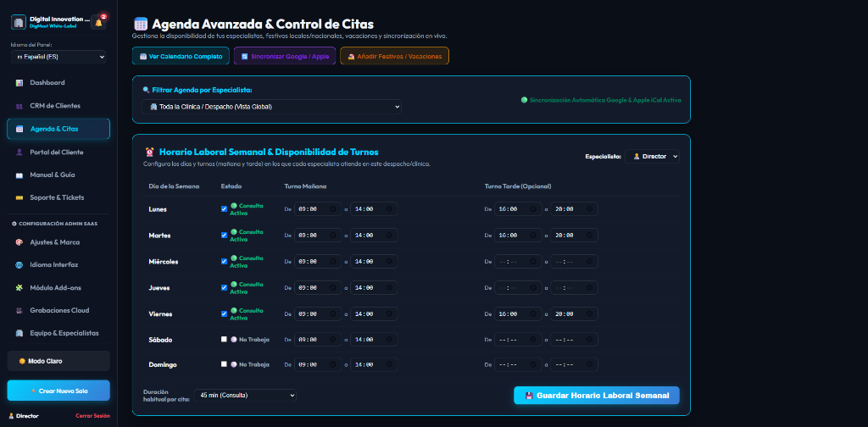Click Crear Nueva Sala button

58,391
